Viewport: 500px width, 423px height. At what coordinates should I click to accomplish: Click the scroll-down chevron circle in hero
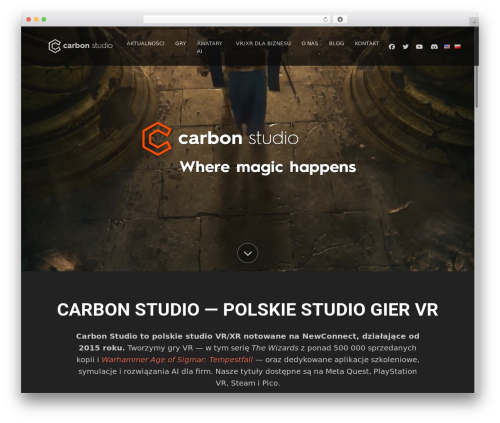247,253
